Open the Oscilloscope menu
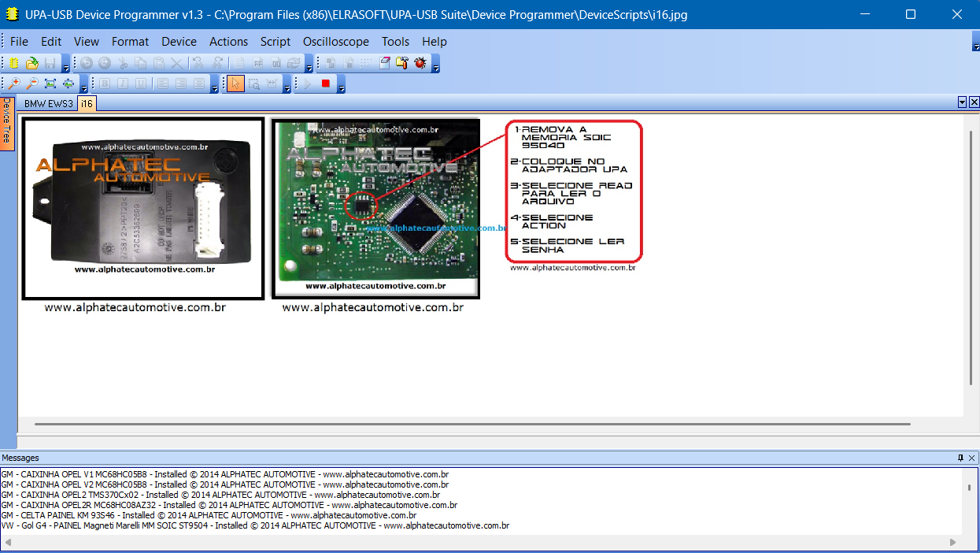The image size is (980, 553). click(336, 42)
